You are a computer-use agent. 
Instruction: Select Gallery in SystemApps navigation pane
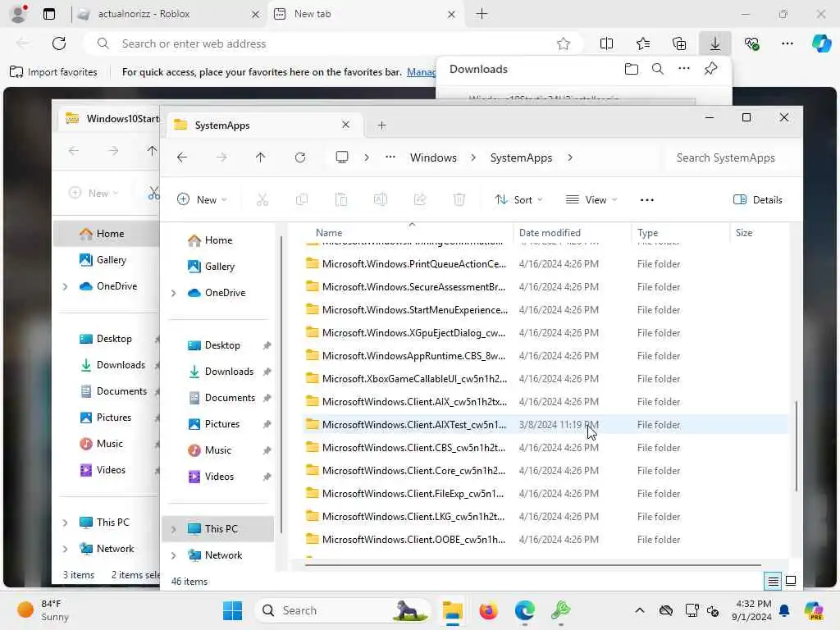point(220,267)
